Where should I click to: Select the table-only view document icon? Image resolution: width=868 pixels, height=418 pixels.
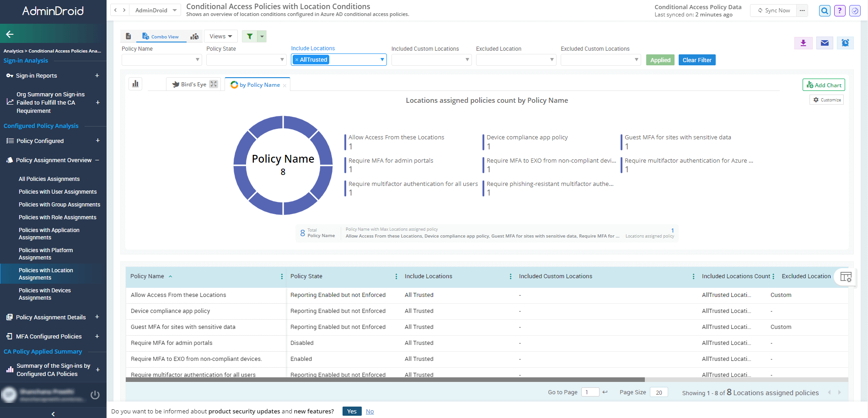(129, 36)
